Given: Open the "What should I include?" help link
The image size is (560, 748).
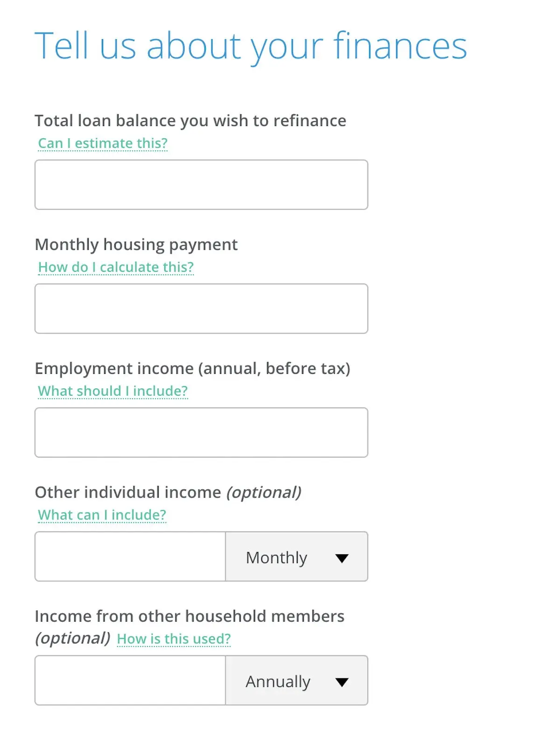Looking at the screenshot, I should (112, 391).
